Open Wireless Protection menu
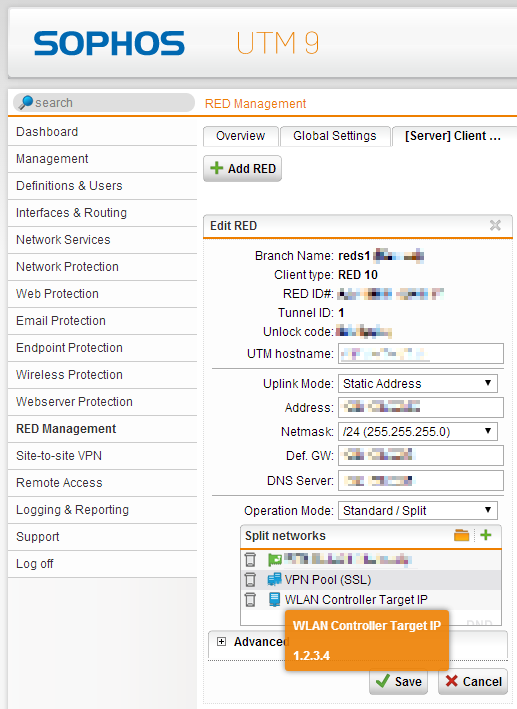 pyautogui.click(x=103, y=375)
